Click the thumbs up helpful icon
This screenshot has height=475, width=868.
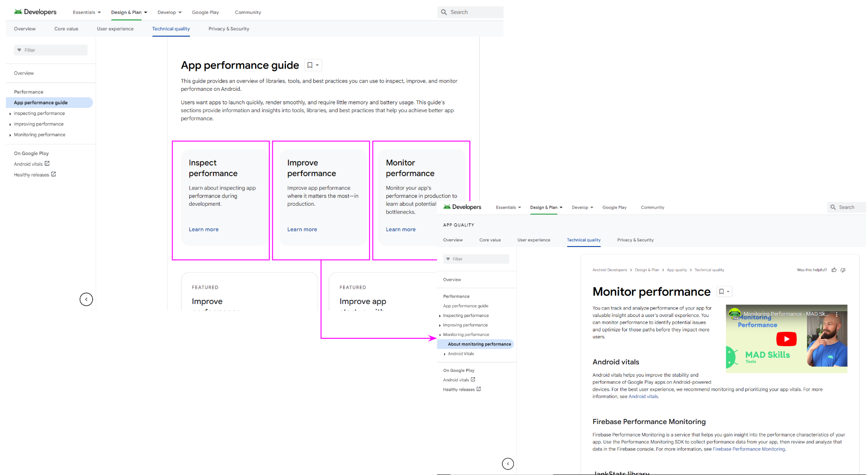834,270
